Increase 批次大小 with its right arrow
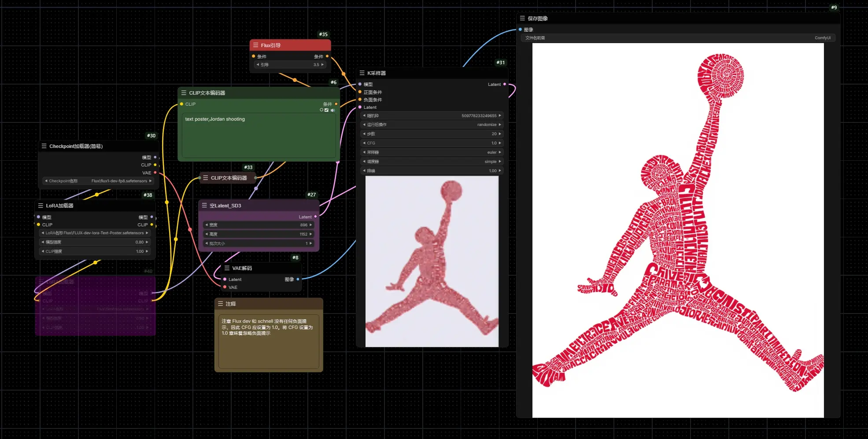The image size is (868, 439). [x=311, y=243]
